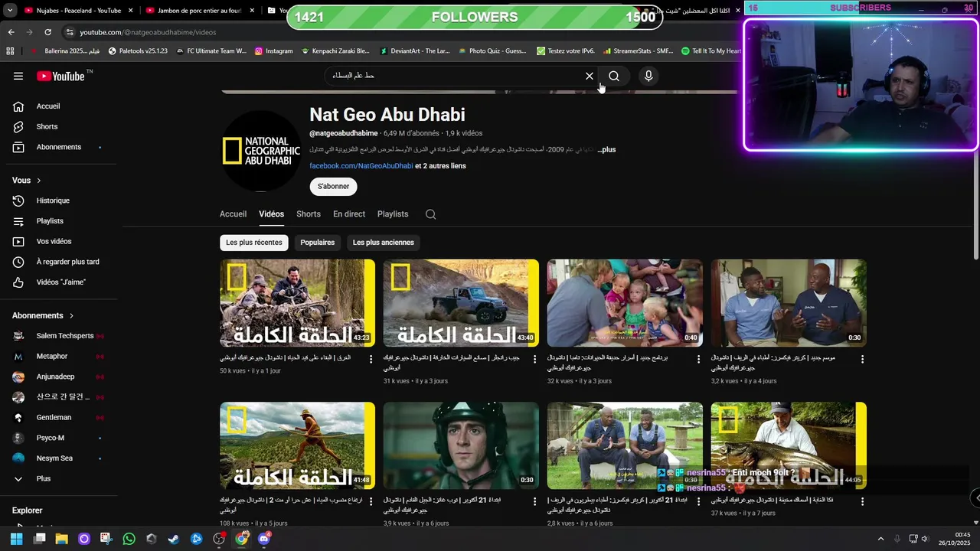980x551 pixels.
Task: Open facebook.com/NatGeoAbuDhabi link
Action: [x=361, y=166]
